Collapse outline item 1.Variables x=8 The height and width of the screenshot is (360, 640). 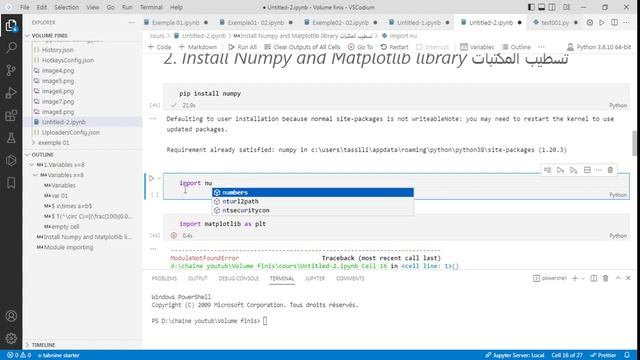point(31,165)
